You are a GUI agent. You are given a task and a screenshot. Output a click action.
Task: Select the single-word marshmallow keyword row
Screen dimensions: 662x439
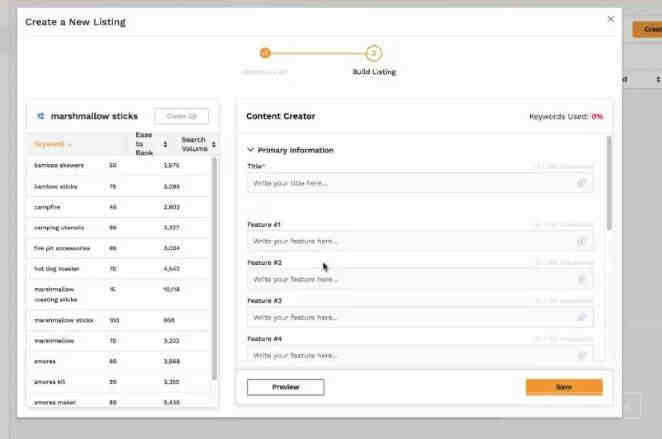pyautogui.click(x=119, y=341)
